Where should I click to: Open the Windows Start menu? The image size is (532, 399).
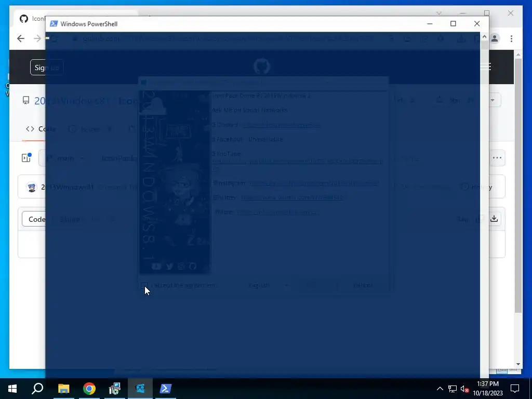12,389
